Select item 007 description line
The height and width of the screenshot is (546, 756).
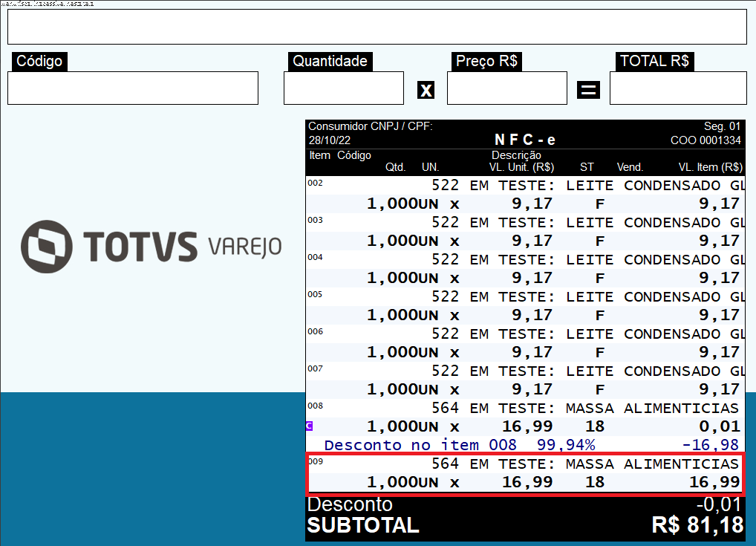point(526,371)
